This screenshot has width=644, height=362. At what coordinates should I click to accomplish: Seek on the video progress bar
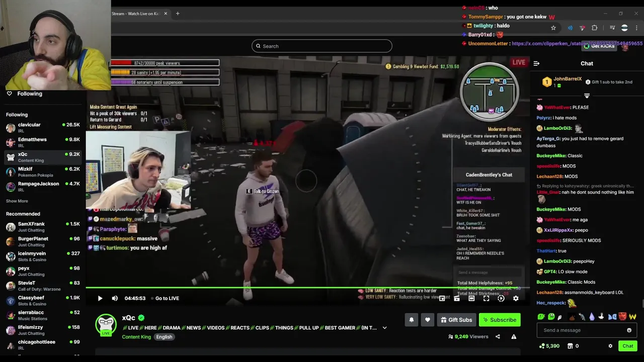(307, 288)
